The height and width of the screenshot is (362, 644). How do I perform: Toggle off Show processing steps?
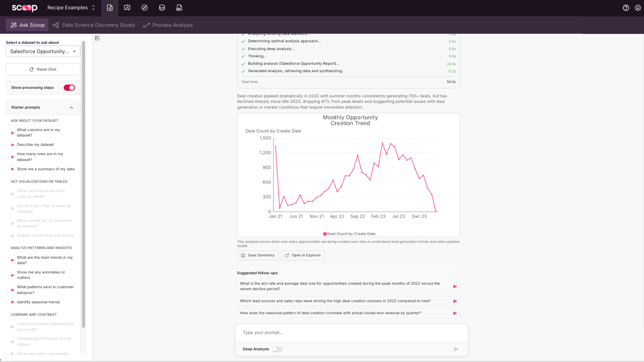69,87
